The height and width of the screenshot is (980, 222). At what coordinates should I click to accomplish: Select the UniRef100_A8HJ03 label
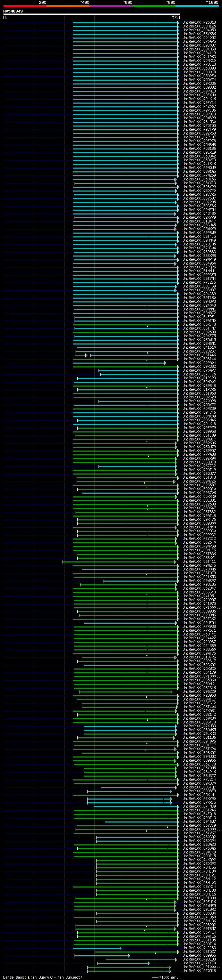point(199,883)
